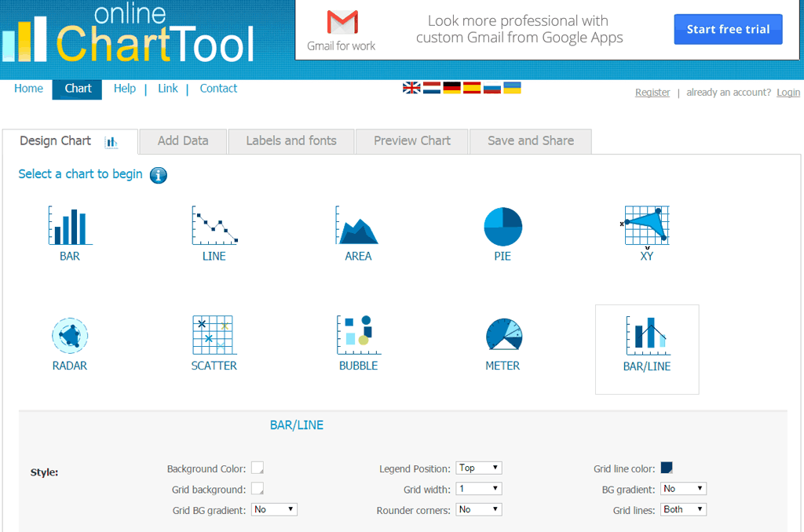Open the Link menu item
Viewport: 804px width, 532px height.
[168, 88]
